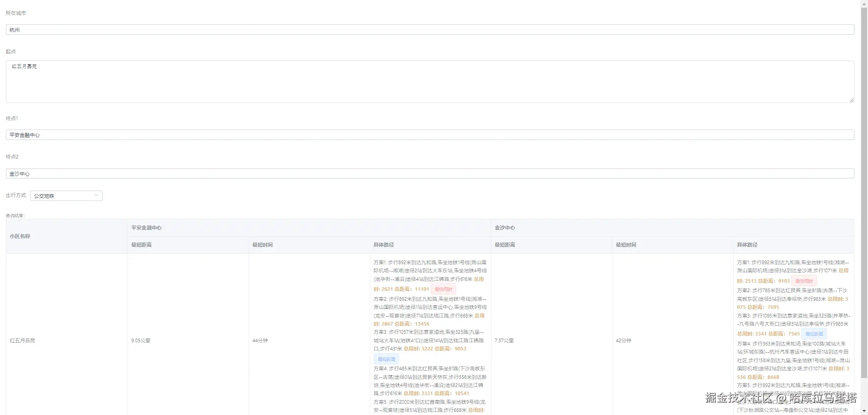This screenshot has width=868, height=415.
Task: Open the 出行方式 dropdown showing 公交地铁
Action: click(66, 196)
